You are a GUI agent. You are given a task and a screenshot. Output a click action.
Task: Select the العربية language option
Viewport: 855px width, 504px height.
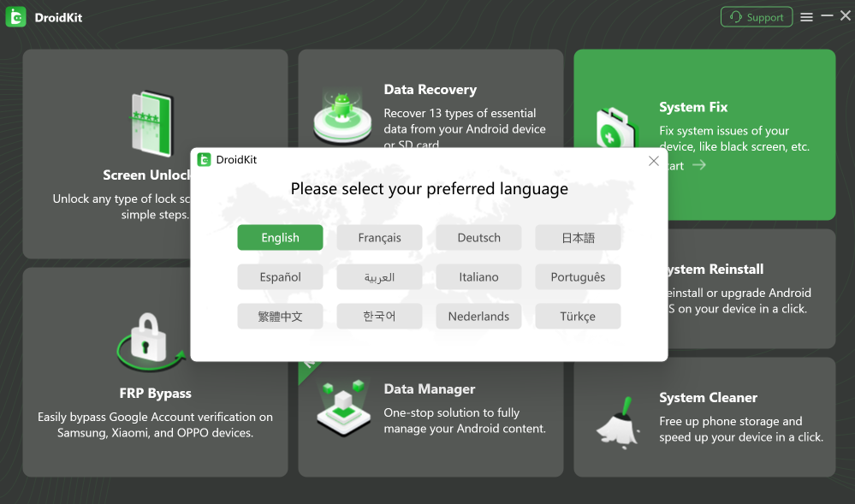(379, 276)
